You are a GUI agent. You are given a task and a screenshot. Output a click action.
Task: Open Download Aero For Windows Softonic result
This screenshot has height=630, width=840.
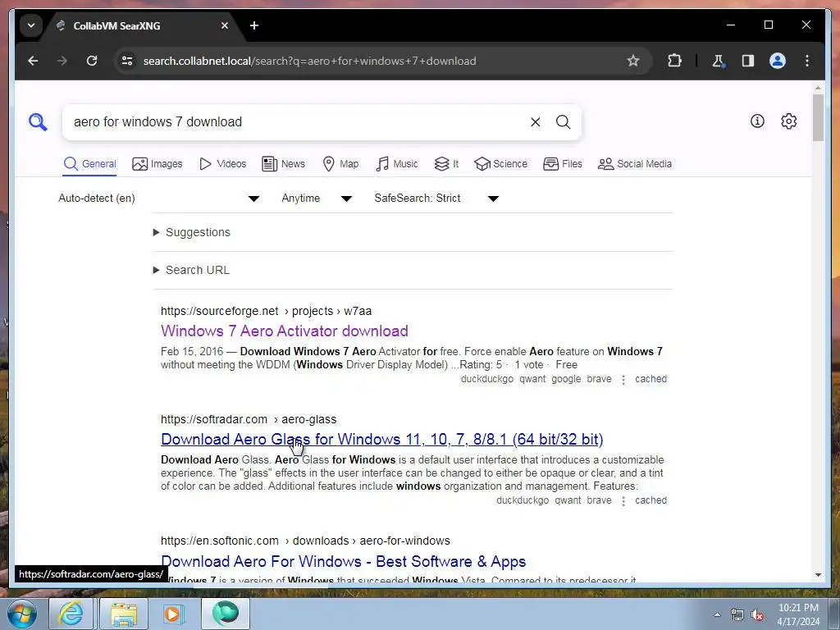[344, 561]
